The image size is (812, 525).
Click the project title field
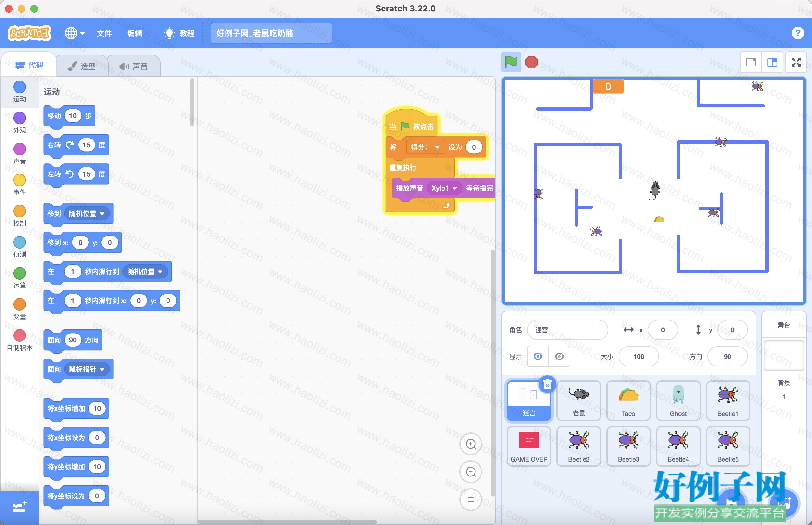[x=271, y=33]
